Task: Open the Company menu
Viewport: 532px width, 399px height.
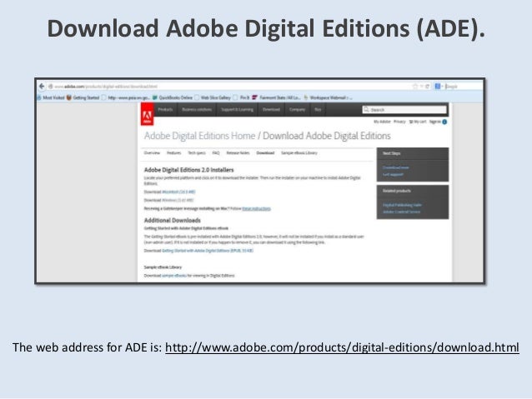Action: click(297, 109)
